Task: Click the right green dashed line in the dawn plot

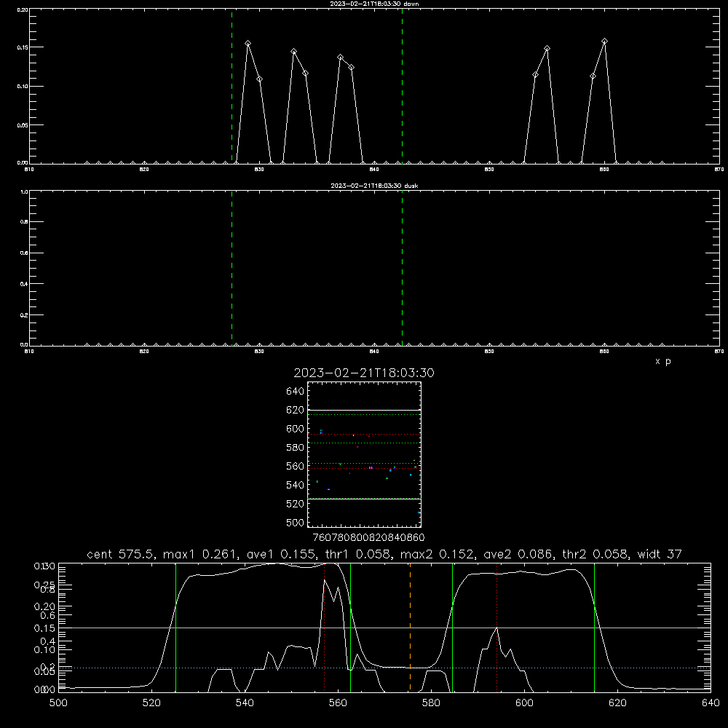Action: point(402,86)
